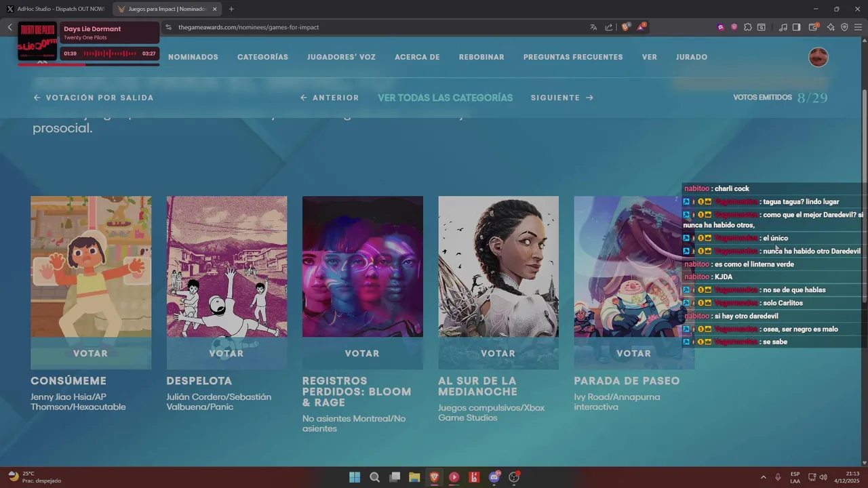This screenshot has width=868, height=488.
Task: Open the red play app in taskbar
Action: coord(454,477)
